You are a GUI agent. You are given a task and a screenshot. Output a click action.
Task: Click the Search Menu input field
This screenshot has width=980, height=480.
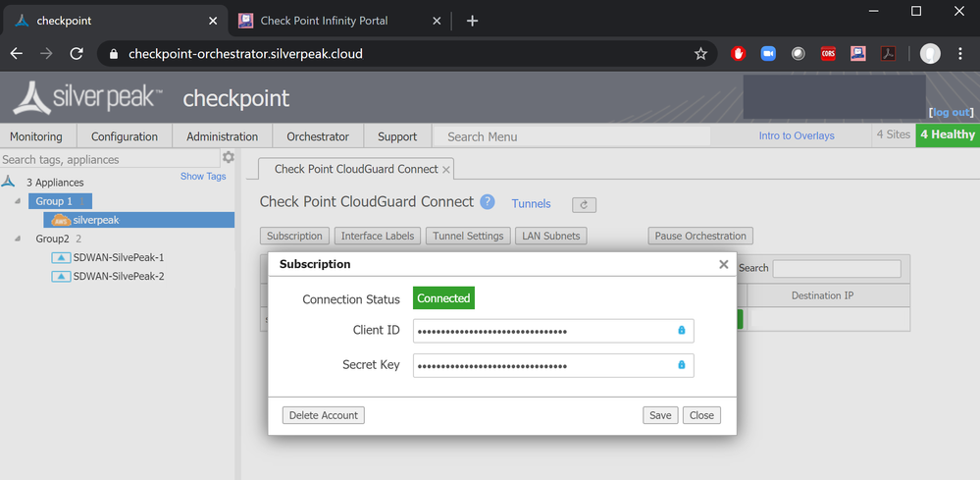(x=574, y=136)
